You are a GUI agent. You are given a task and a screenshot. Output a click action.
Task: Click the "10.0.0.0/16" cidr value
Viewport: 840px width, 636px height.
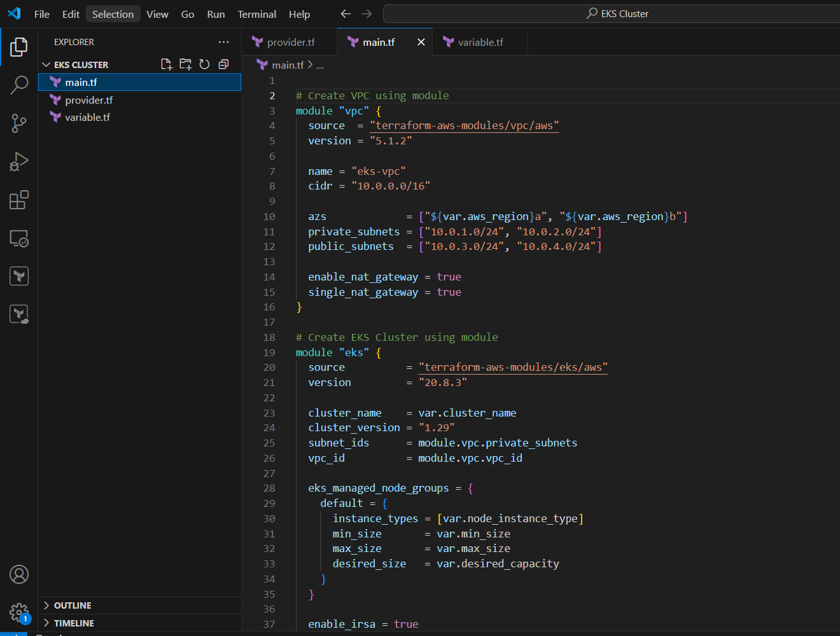391,186
